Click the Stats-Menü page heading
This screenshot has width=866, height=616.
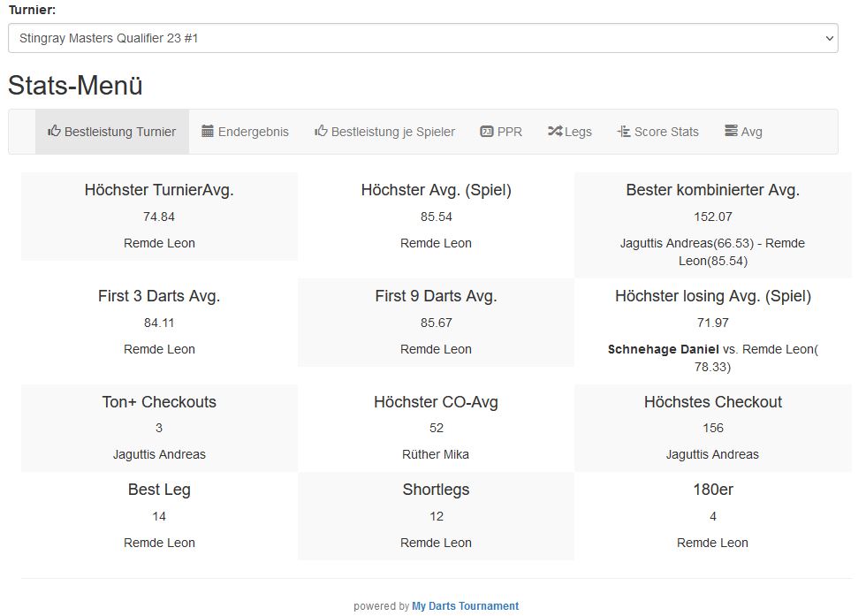point(75,86)
